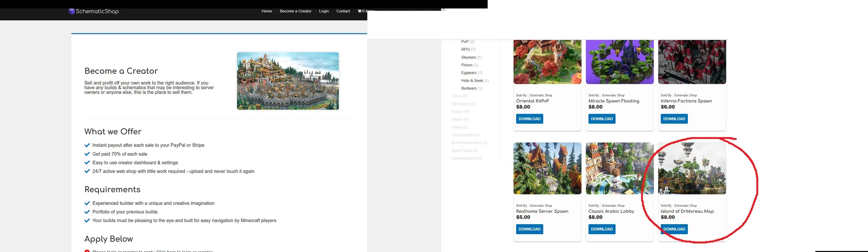
Task: Download the Oriental KitPvP schematic
Action: [x=529, y=119]
